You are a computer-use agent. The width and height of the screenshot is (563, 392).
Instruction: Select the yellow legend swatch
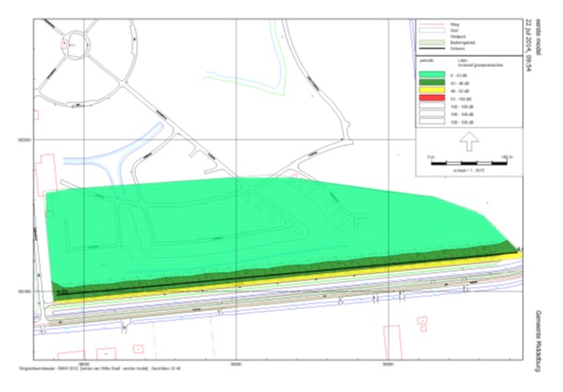(x=432, y=90)
